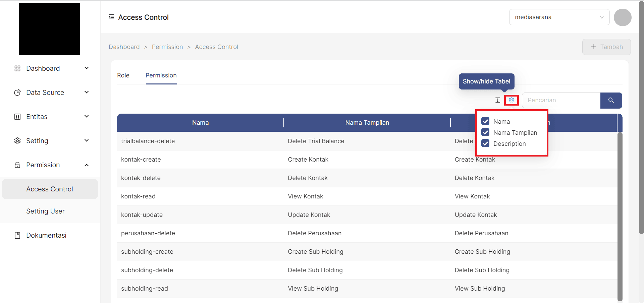
Task: Expand the Setting menu chevron
Action: pos(87,141)
